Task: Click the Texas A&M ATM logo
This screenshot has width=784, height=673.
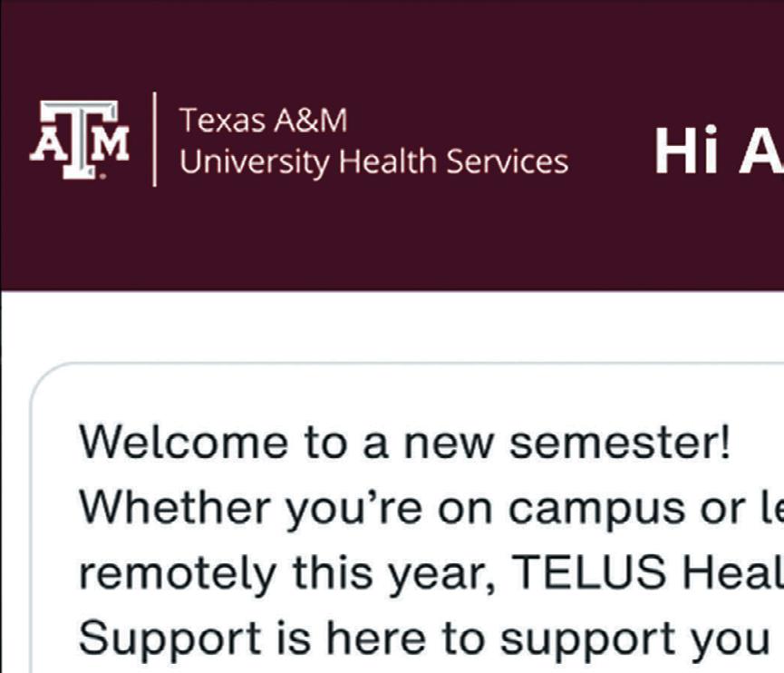Action: pyautogui.click(x=79, y=141)
